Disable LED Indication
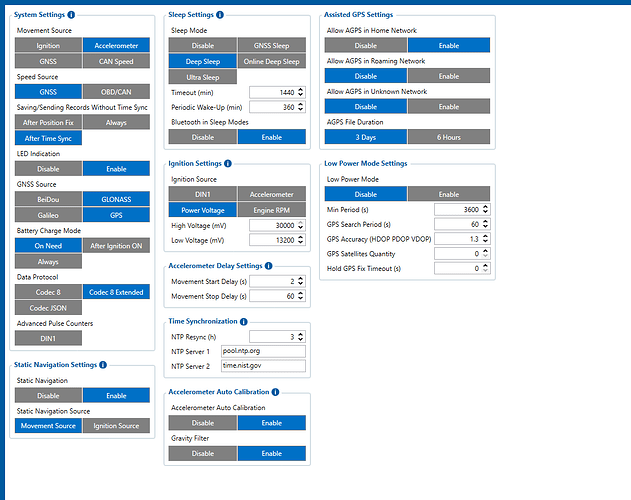This screenshot has height=500, width=631. pyautogui.click(x=47, y=169)
